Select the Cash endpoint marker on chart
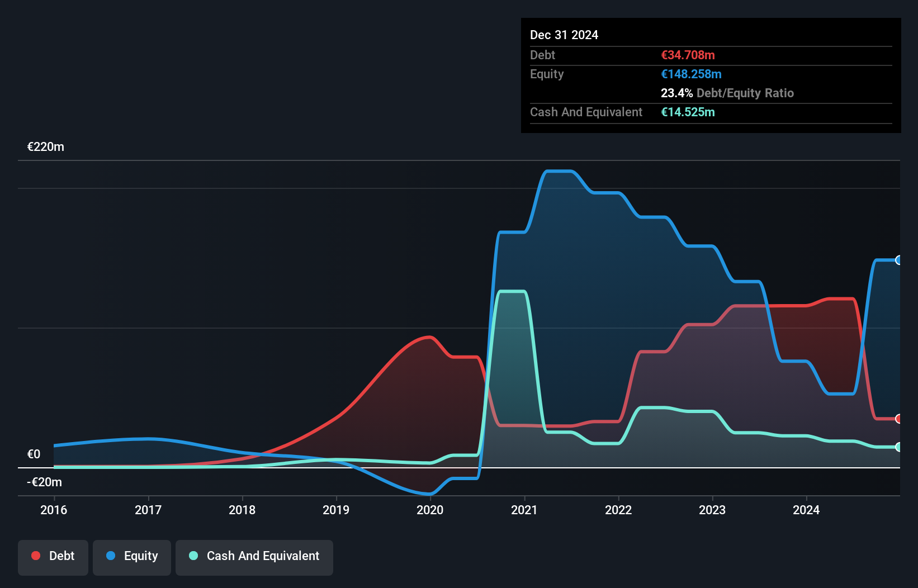The height and width of the screenshot is (588, 918). pyautogui.click(x=899, y=447)
